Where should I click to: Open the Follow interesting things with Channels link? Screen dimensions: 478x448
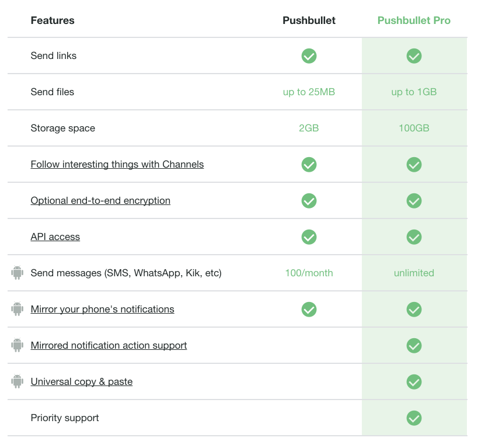(x=117, y=164)
